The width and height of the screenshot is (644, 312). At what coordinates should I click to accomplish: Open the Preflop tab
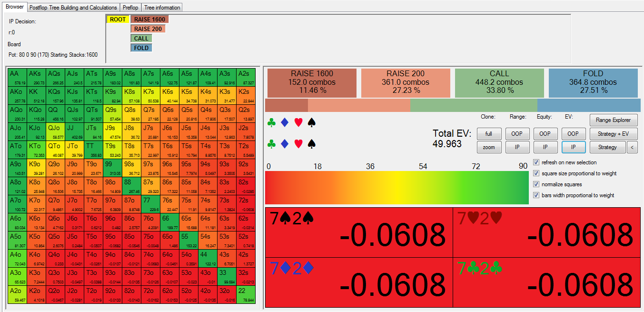tap(130, 8)
